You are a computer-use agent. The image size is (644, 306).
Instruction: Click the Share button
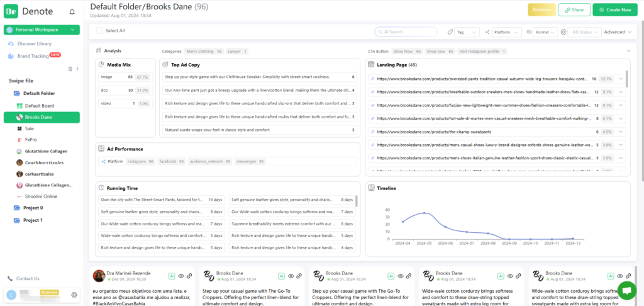coord(574,10)
